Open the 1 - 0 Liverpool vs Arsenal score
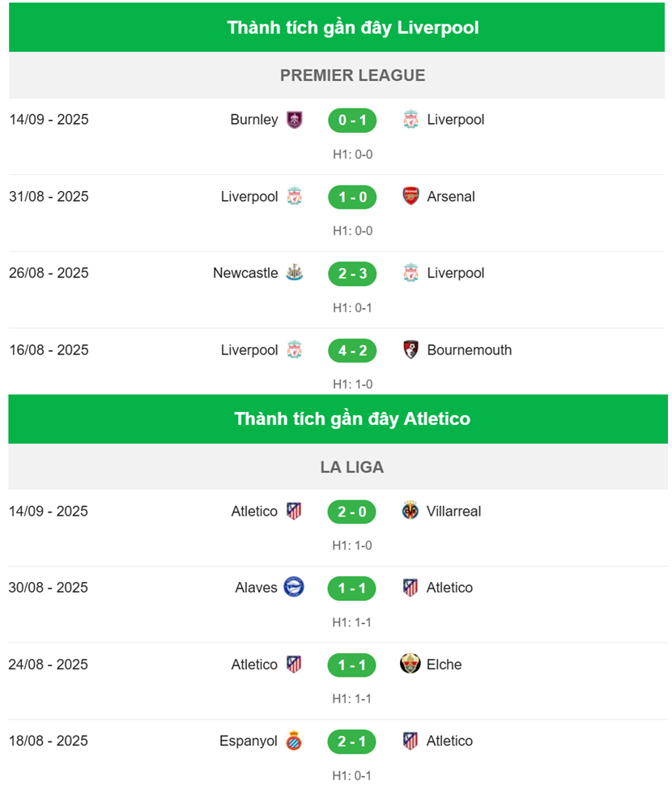672x790 pixels. (x=352, y=197)
